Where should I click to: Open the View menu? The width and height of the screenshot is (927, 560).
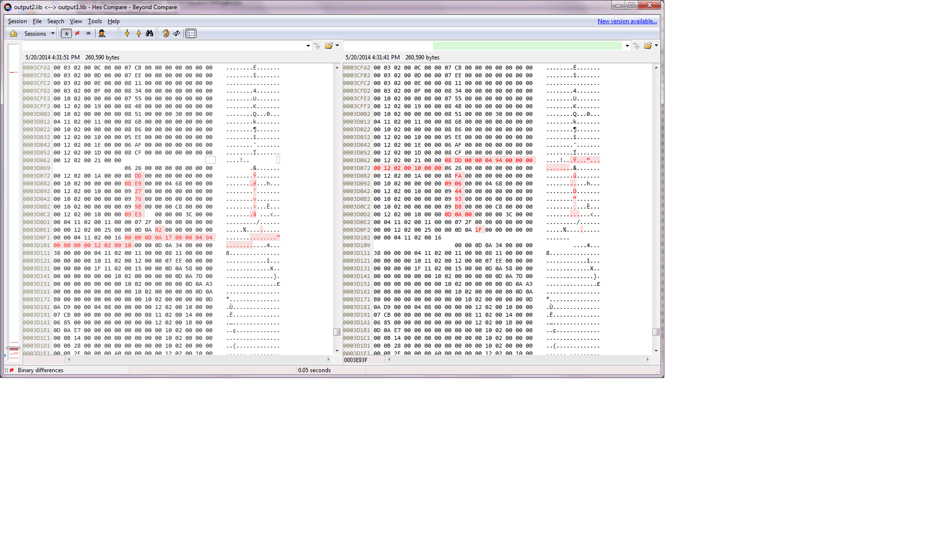pyautogui.click(x=76, y=21)
